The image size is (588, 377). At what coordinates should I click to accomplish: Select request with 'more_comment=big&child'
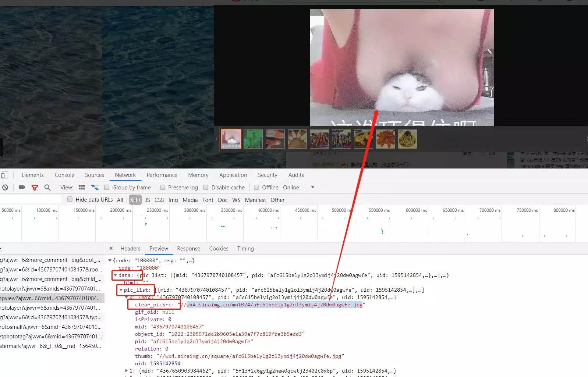click(52, 279)
